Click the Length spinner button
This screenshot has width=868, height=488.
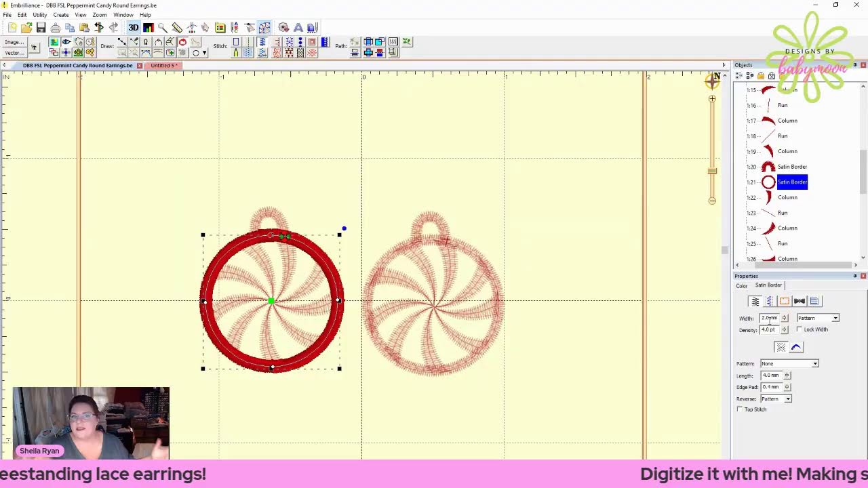click(787, 375)
